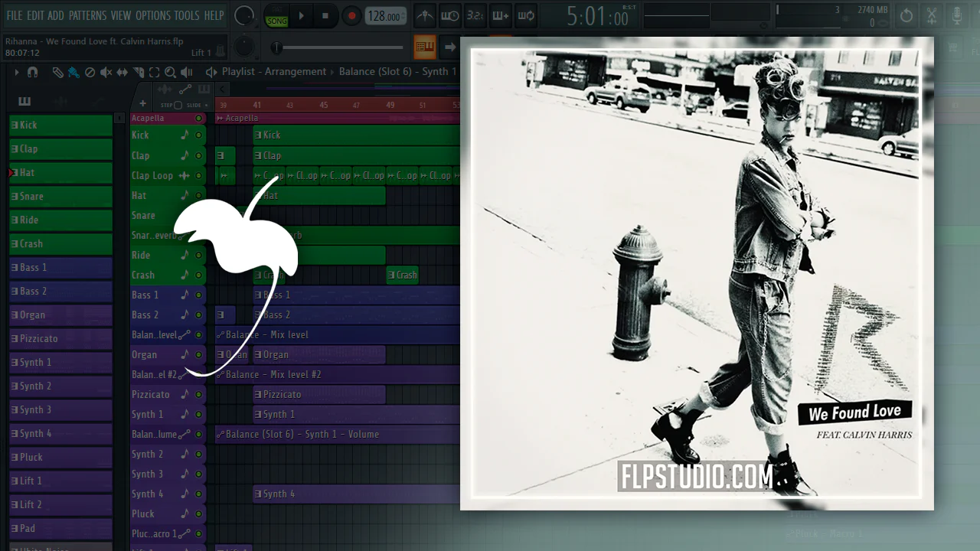Select the Playback speaker tool

pyautogui.click(x=186, y=72)
